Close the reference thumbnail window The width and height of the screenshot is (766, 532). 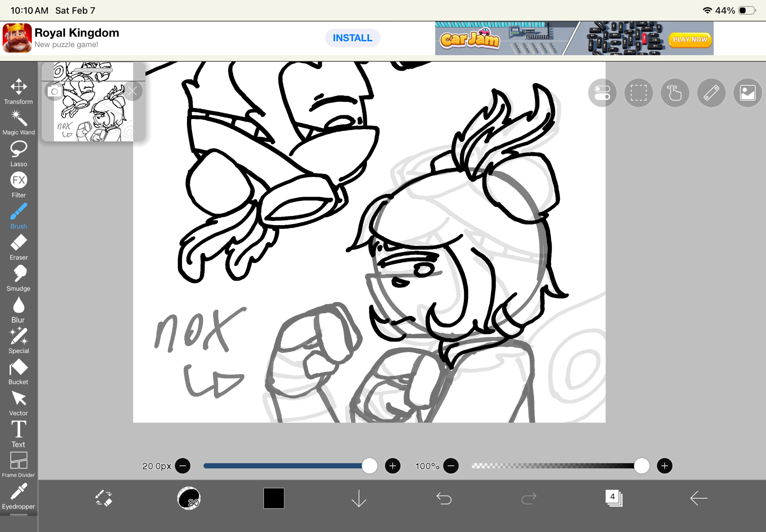133,91
